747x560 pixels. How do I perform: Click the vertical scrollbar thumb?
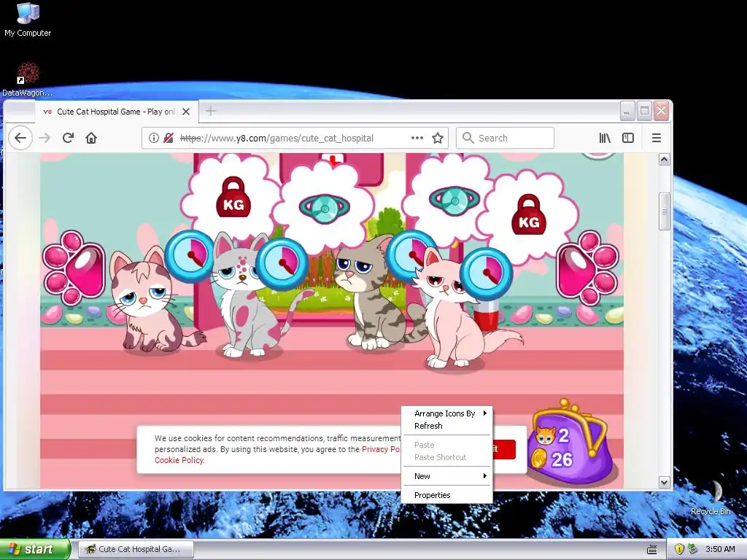(664, 211)
